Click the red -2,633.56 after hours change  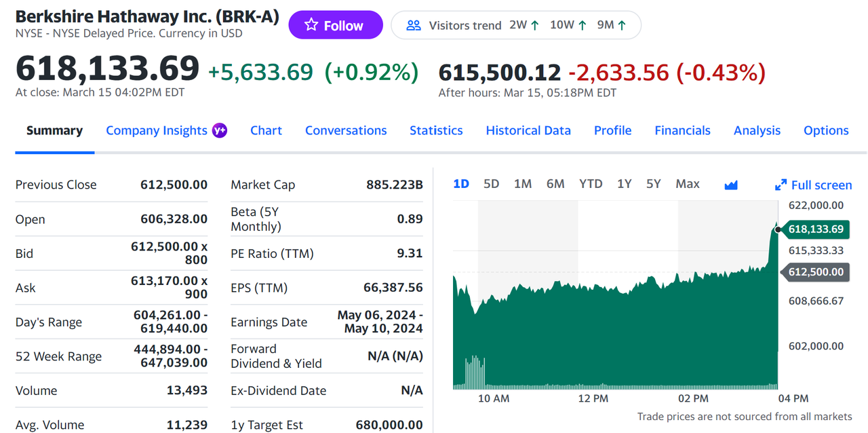[618, 72]
